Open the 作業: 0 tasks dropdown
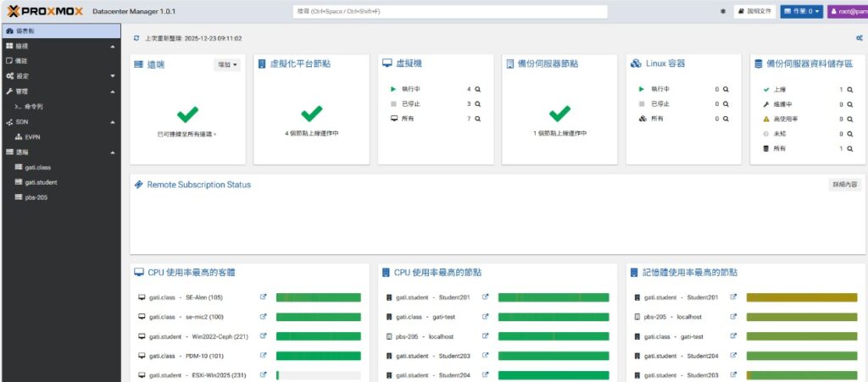This screenshot has width=868, height=382. [801, 12]
